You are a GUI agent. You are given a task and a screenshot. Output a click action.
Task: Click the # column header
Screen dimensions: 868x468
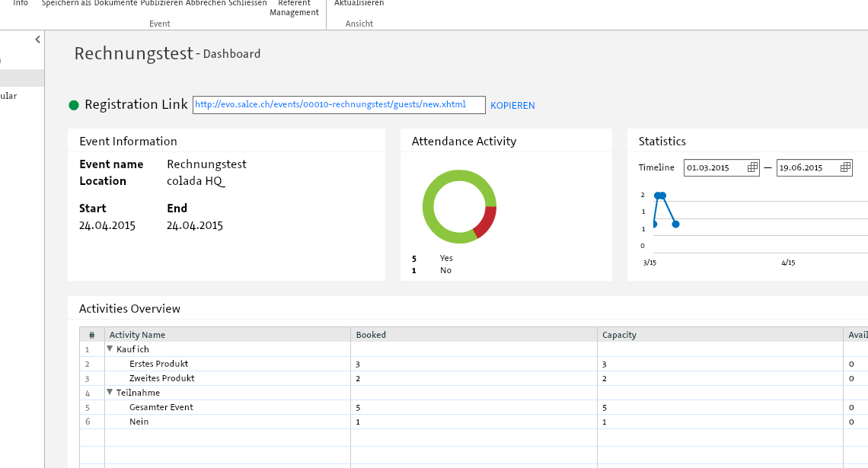[92, 335]
